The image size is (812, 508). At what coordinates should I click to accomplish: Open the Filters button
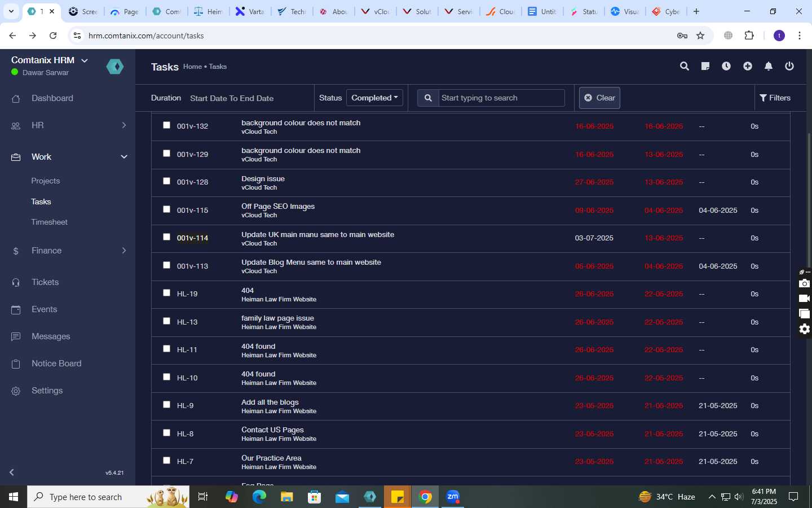[775, 98]
